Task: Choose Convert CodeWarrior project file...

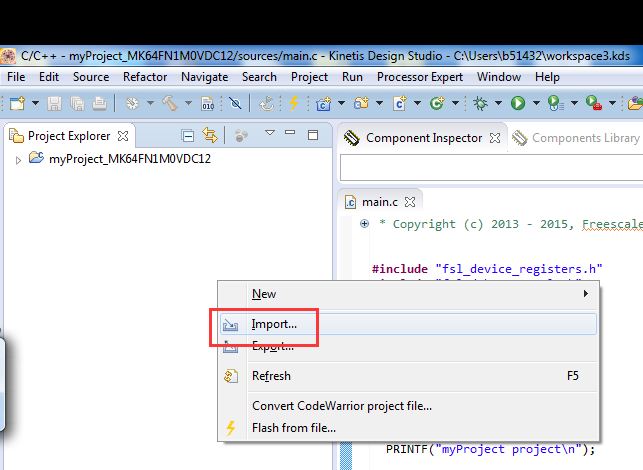Action: click(x=408, y=406)
